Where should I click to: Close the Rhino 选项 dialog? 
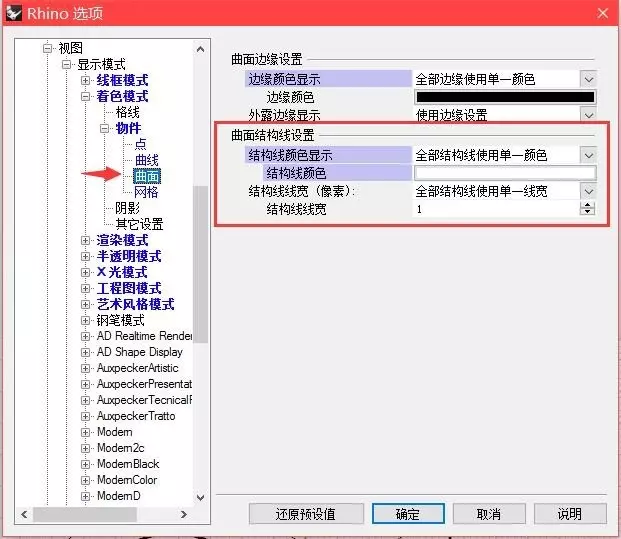pos(602,13)
